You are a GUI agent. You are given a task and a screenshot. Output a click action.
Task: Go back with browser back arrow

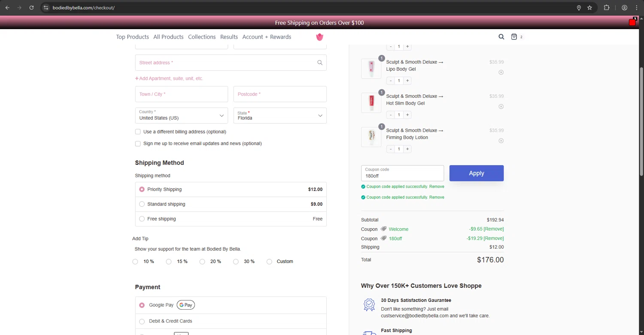[7, 8]
